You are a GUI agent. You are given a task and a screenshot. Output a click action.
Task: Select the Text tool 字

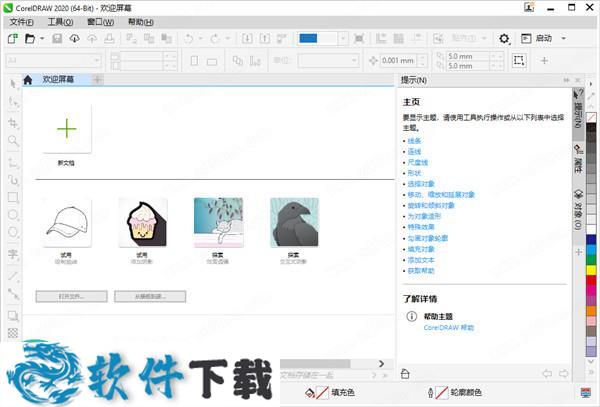pos(13,254)
